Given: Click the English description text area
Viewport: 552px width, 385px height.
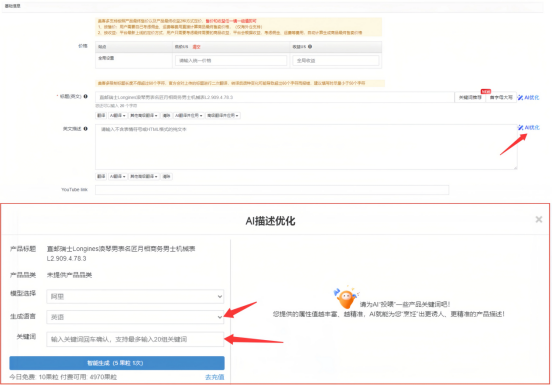Looking at the screenshot, I should tap(306, 147).
